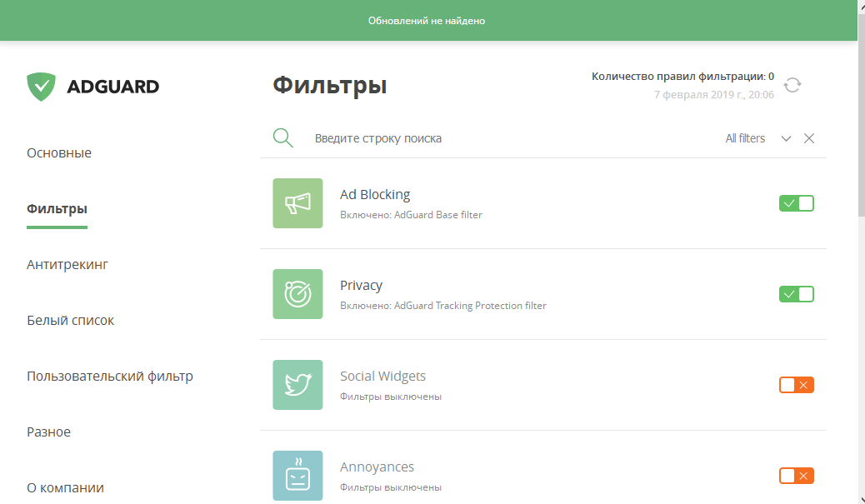Open the Social Widgets bird icon
Image resolution: width=865 pixels, height=504 pixels.
(297, 385)
